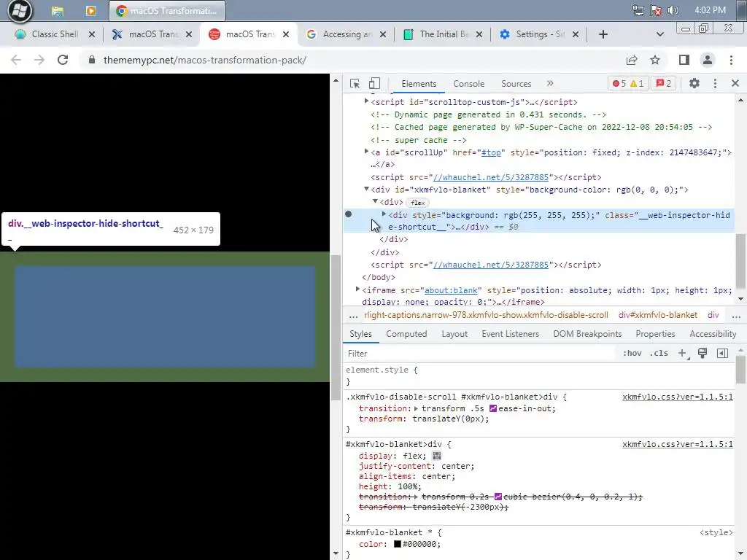Open the first whauchel.net script link

[x=491, y=177]
